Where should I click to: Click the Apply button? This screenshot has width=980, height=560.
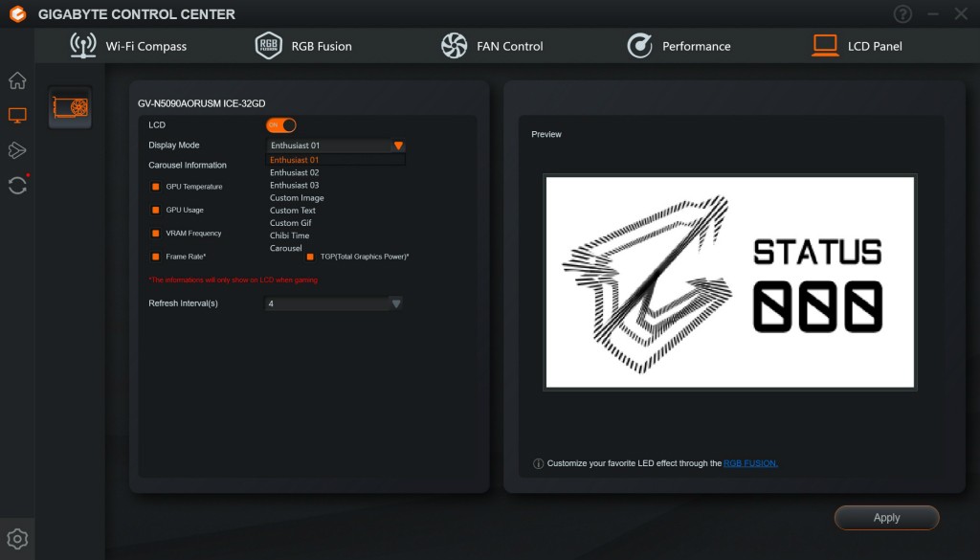click(x=886, y=518)
